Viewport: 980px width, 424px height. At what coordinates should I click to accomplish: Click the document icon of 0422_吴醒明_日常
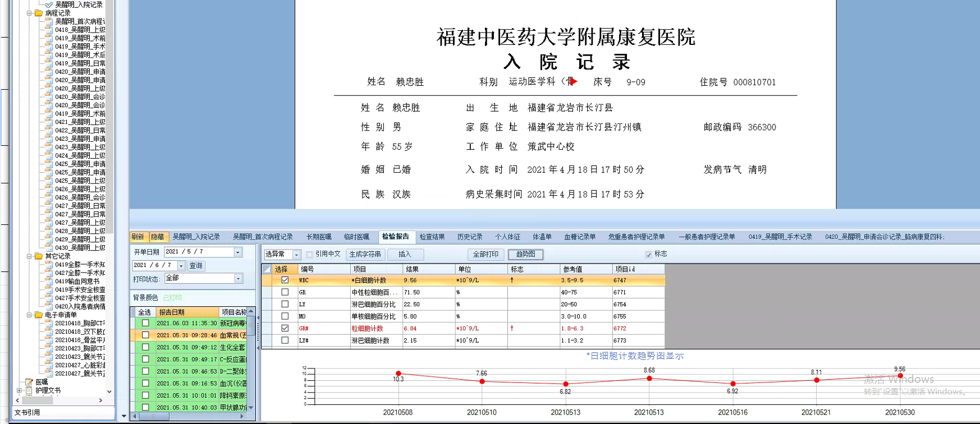[49, 130]
